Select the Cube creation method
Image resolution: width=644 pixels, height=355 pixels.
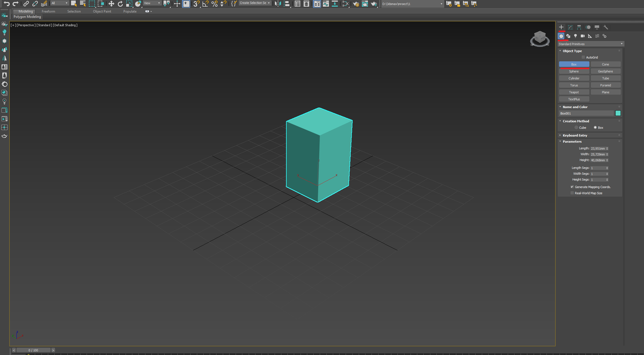[576, 128]
